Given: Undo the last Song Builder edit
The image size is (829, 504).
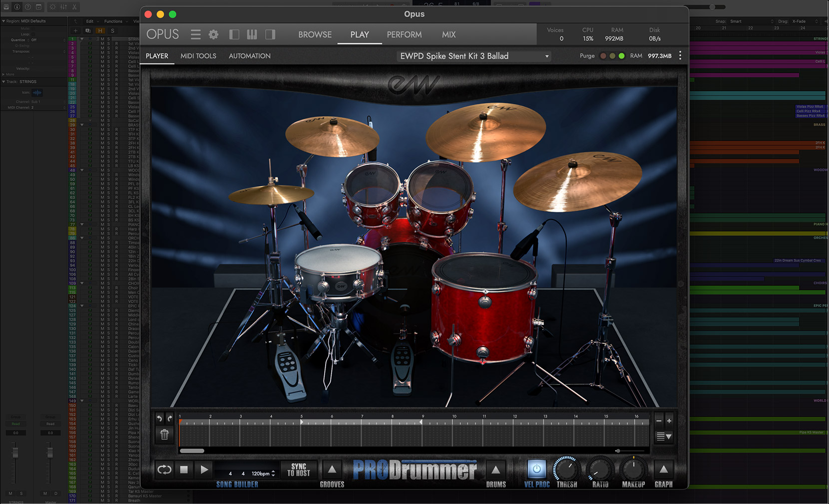Looking at the screenshot, I should pyautogui.click(x=160, y=418).
